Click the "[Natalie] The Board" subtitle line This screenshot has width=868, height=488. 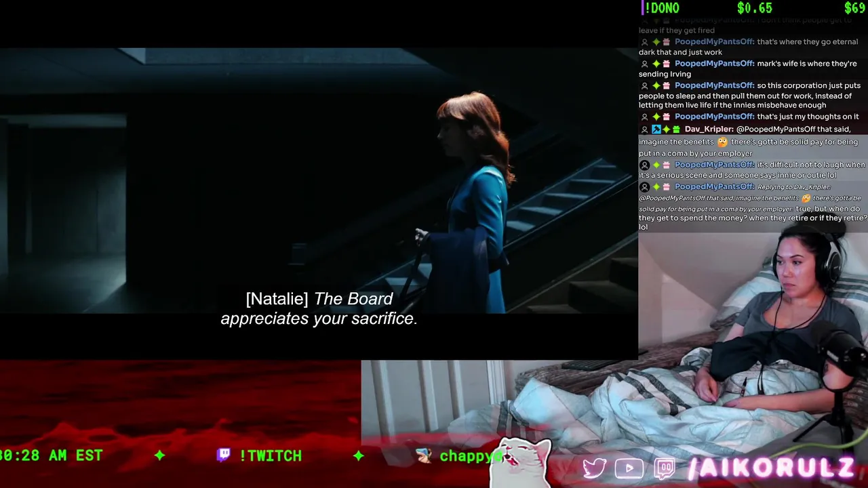click(x=319, y=299)
